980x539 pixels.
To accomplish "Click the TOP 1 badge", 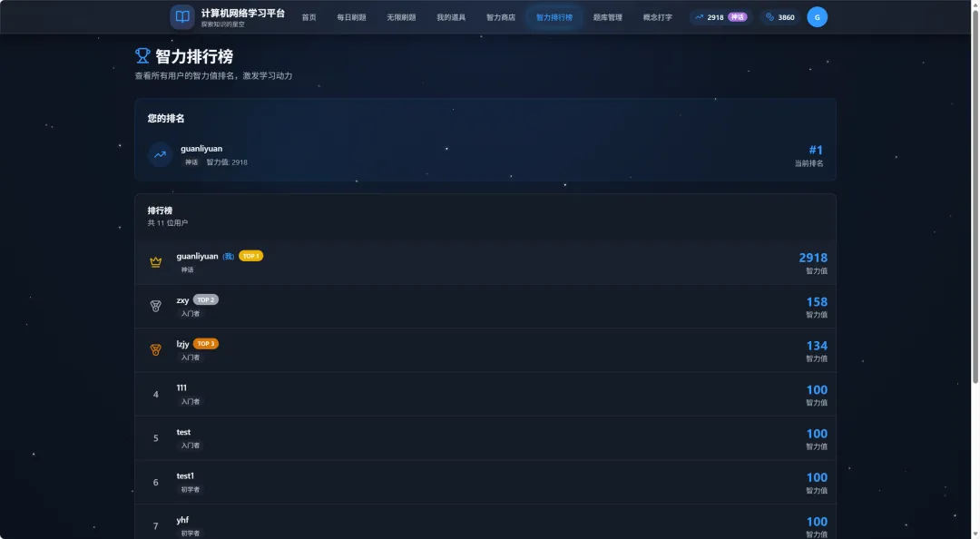I will pos(250,256).
